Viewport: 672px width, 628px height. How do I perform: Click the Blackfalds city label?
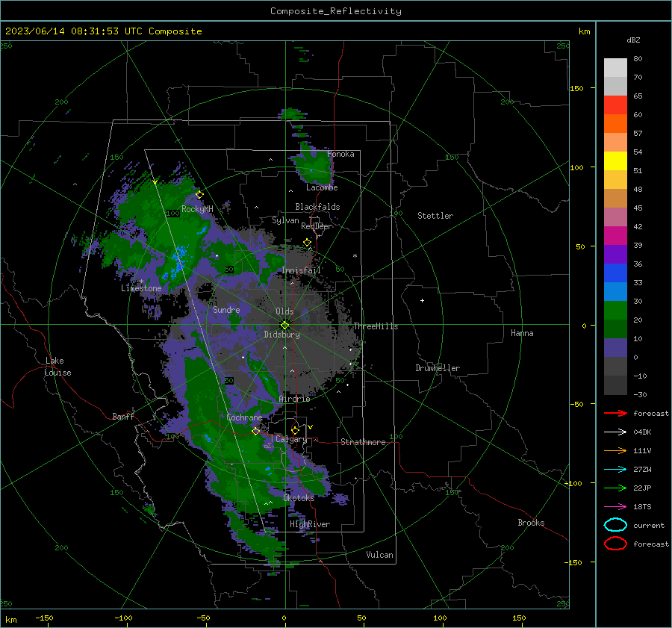pyautogui.click(x=317, y=207)
